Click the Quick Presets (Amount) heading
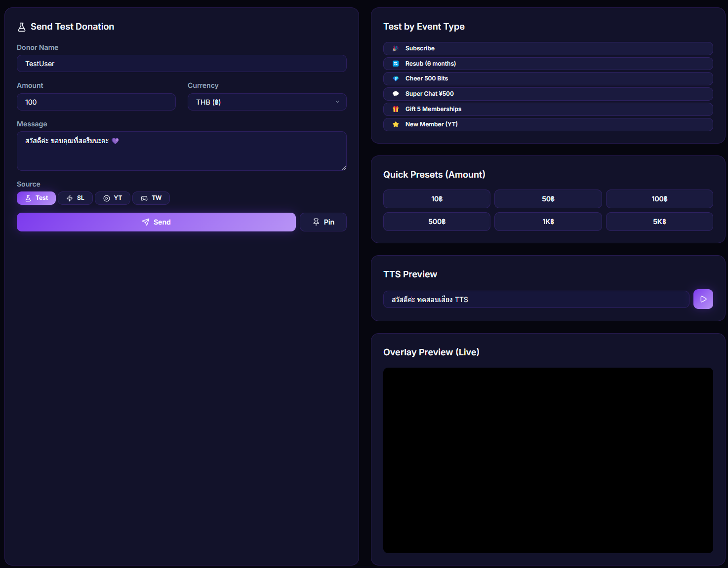 click(434, 175)
